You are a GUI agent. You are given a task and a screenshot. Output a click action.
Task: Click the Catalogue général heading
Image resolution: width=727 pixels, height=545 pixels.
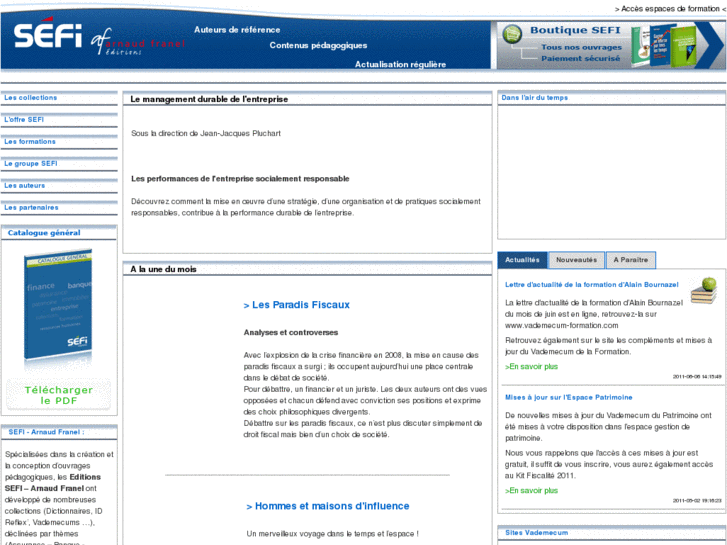44,233
